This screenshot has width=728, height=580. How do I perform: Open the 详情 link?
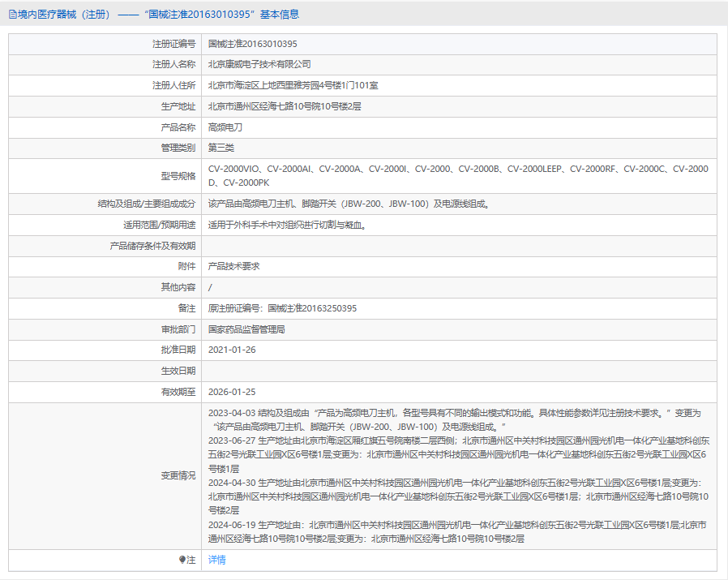point(216,560)
